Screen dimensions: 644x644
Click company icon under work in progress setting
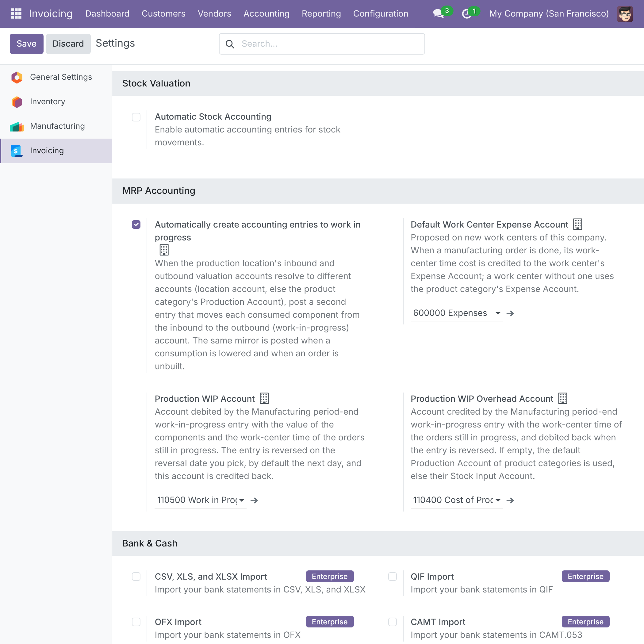164,250
